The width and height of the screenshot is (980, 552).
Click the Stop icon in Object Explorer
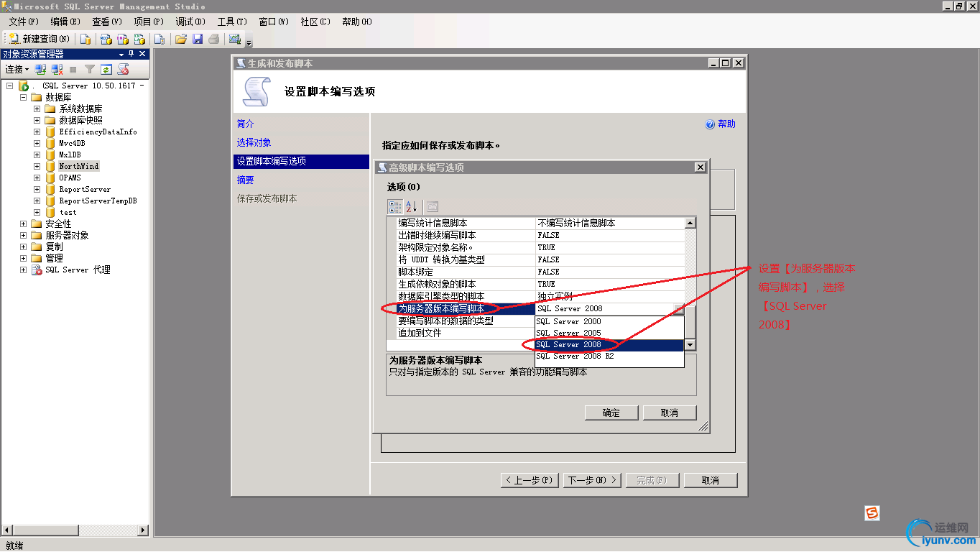coord(73,70)
